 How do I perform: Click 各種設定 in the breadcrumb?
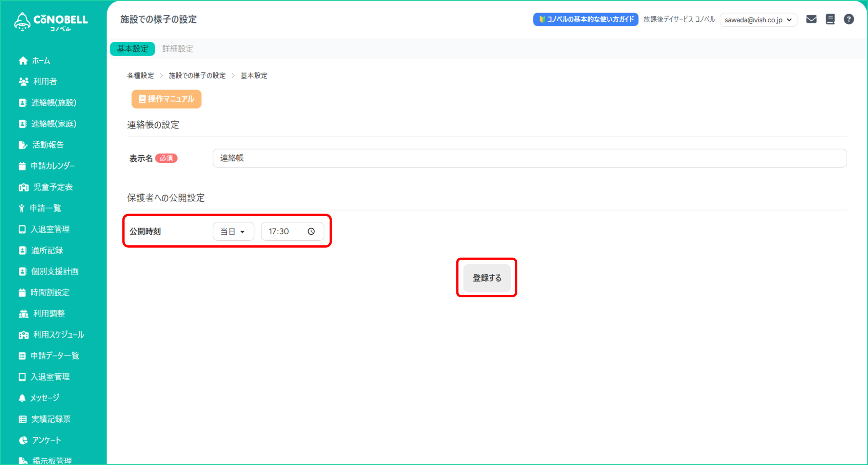(140, 76)
